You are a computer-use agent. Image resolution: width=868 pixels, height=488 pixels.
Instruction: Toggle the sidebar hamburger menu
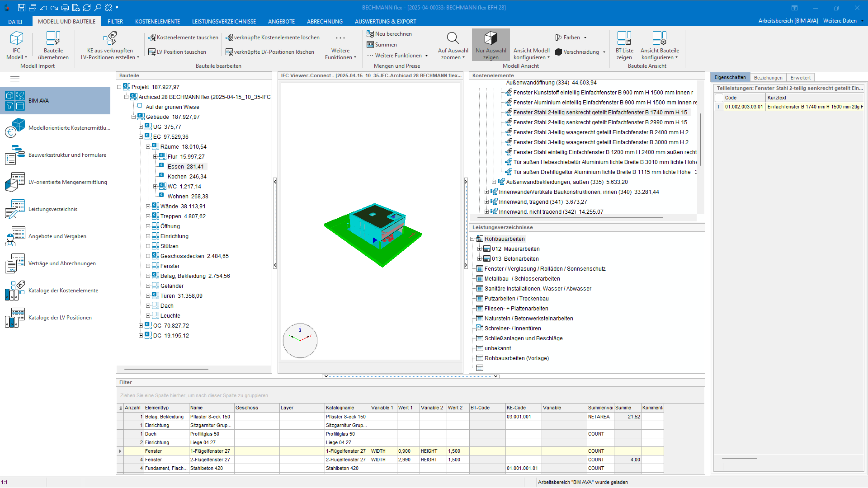coord(15,79)
